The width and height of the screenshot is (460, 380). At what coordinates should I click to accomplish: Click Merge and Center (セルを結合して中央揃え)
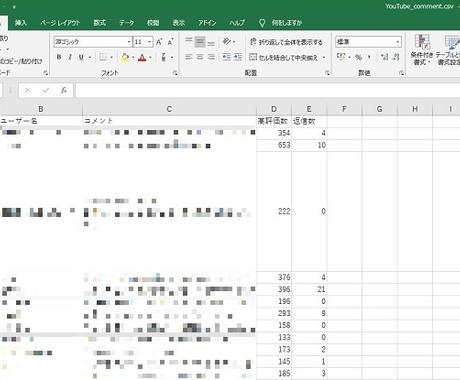tap(283, 57)
